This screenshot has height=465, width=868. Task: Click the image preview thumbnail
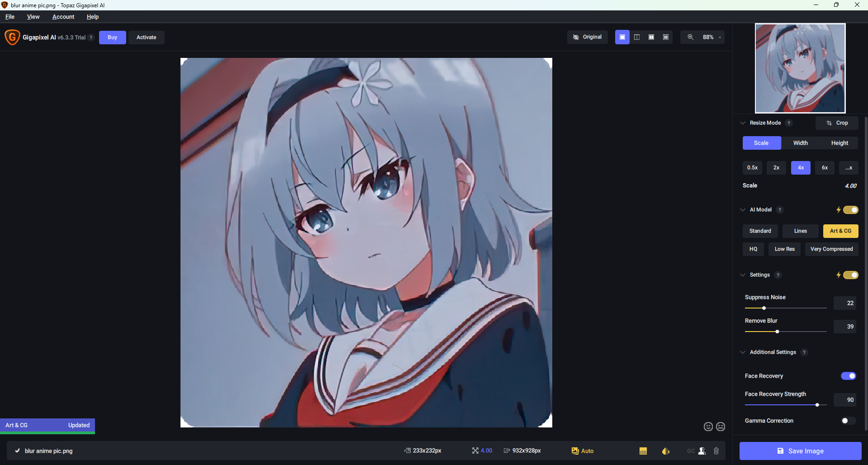(800, 68)
